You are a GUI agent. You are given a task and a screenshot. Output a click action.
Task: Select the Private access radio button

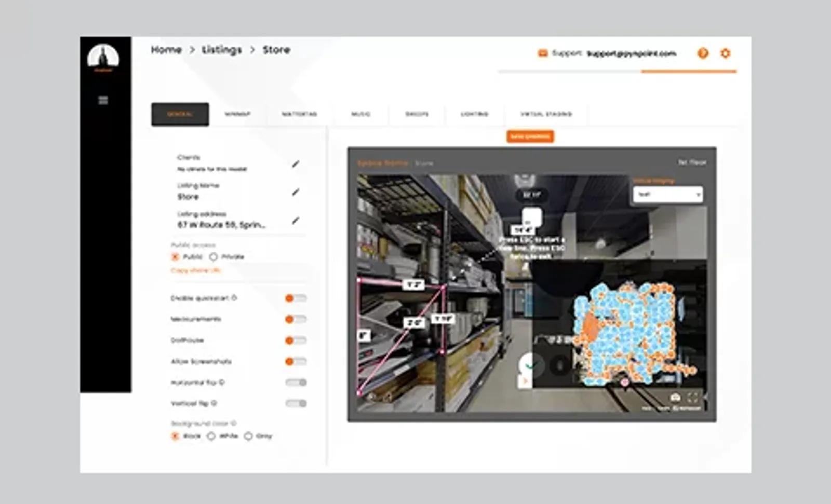(213, 257)
